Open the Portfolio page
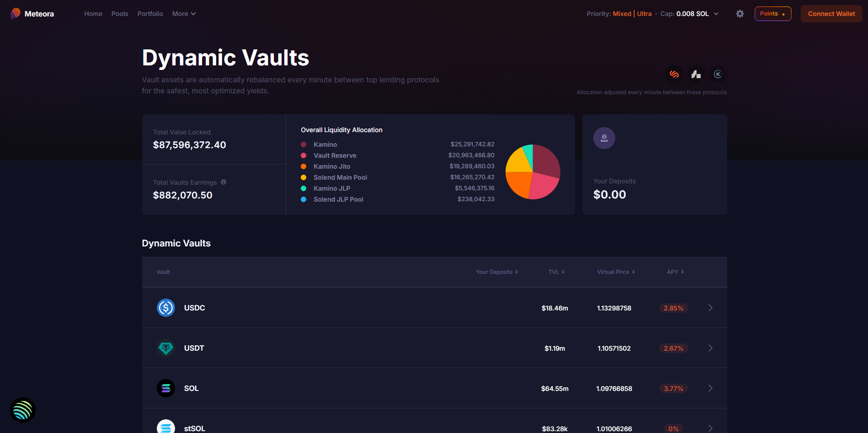The image size is (868, 433). coord(150,14)
